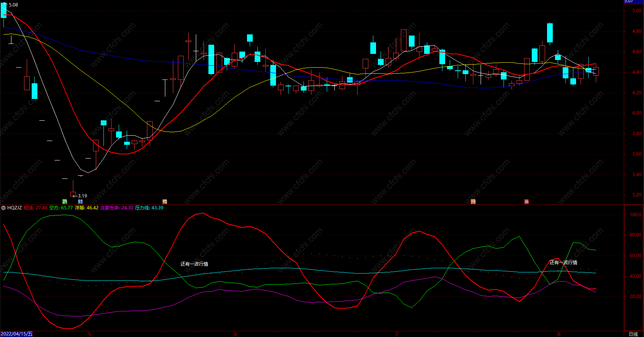Click the 日线 period button
This screenshot has width=644, height=337.
tap(633, 334)
